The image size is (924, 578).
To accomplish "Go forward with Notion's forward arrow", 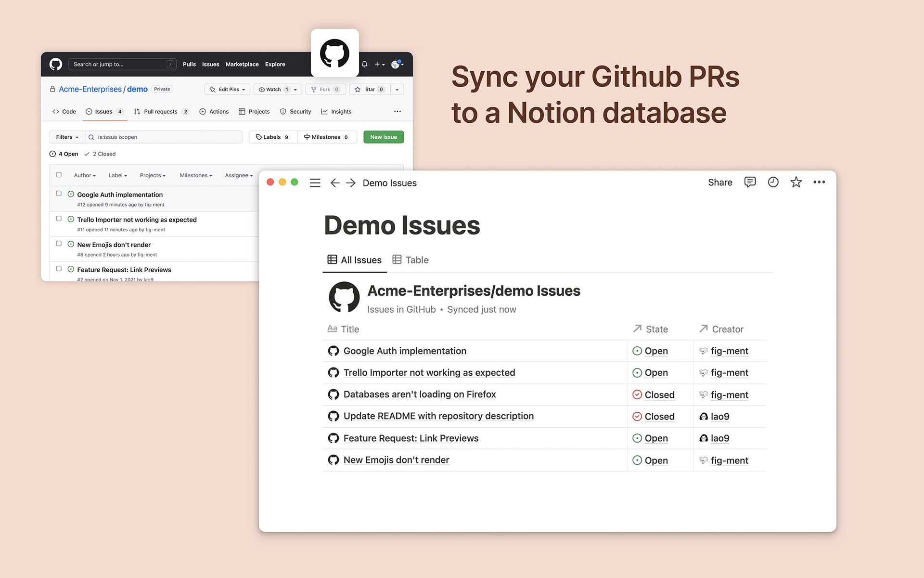I will (351, 183).
